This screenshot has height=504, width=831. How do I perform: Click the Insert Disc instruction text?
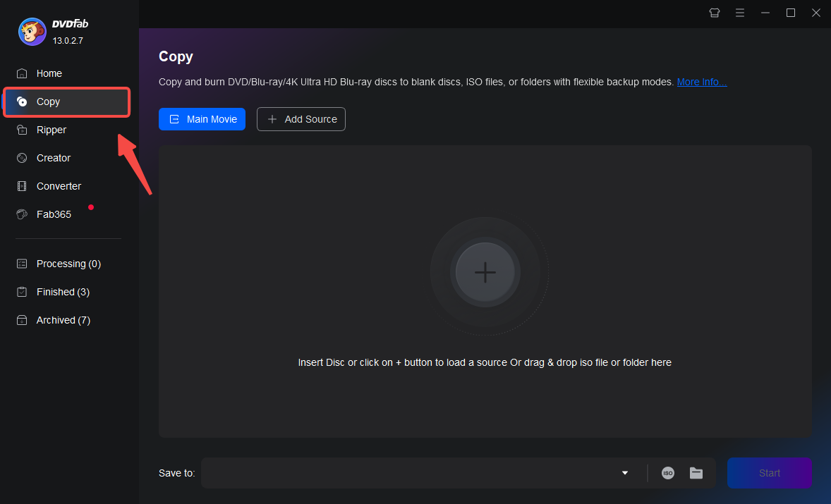pos(485,362)
